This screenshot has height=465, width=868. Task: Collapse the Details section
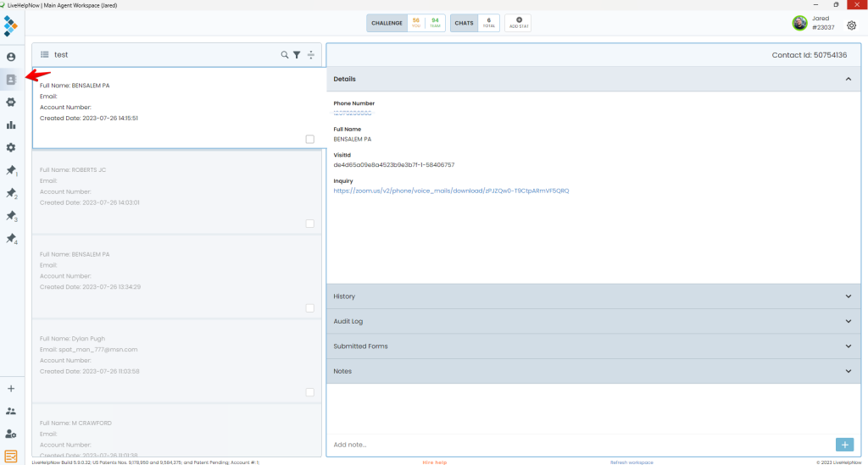[848, 79]
